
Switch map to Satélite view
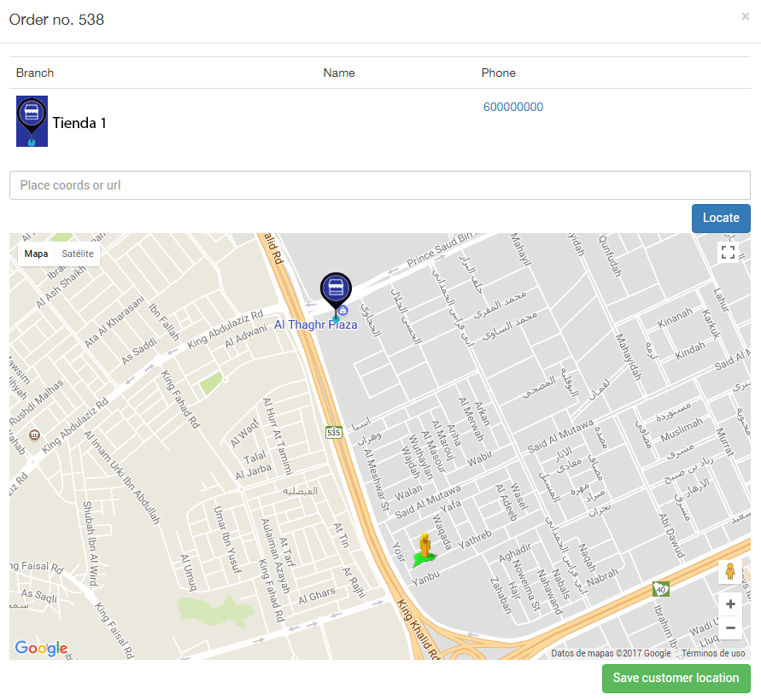click(x=78, y=254)
